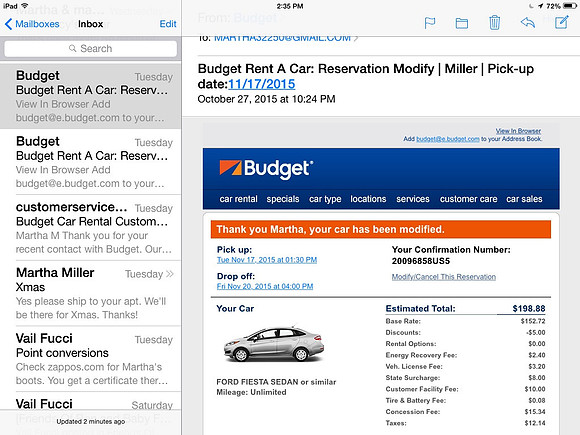The width and height of the screenshot is (580, 435).
Task: Tap the Updated 2 minutes ago status text
Action: pos(91,422)
